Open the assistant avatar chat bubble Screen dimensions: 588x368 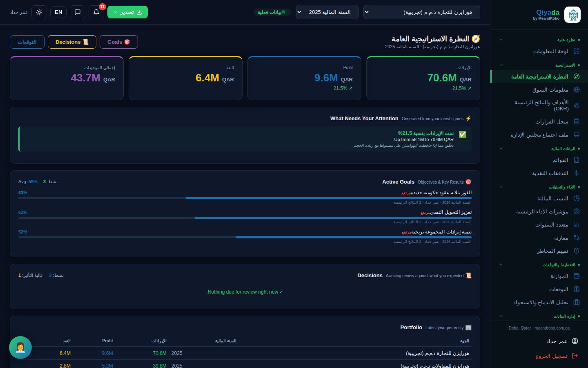pos(20,348)
